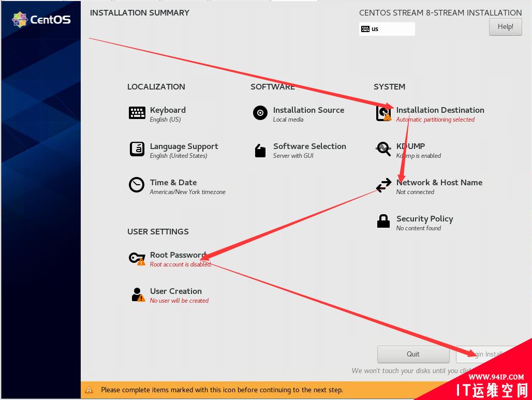Click the 'Not connected' network status
Screen dimensions: 532x400
pos(415,192)
